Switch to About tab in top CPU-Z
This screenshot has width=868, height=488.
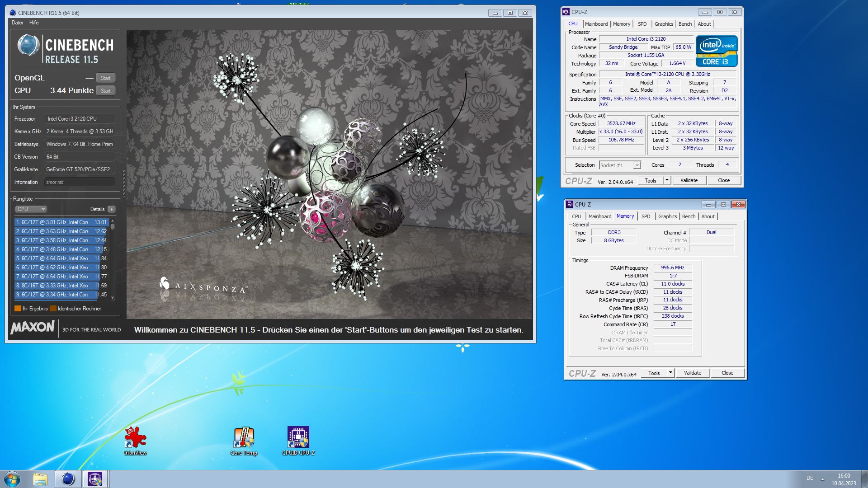704,24
